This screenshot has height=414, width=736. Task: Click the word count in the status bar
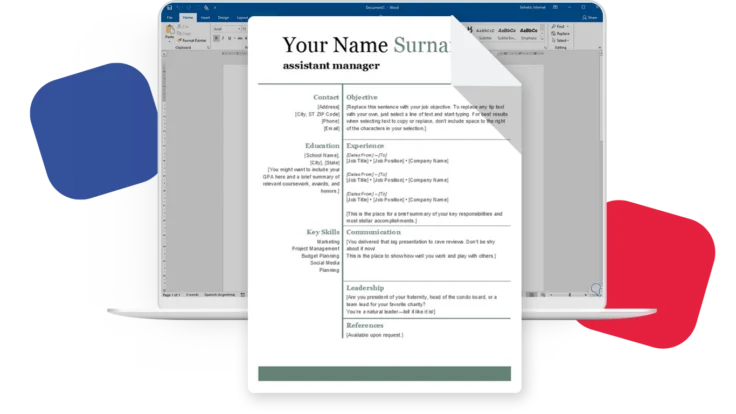click(x=192, y=295)
